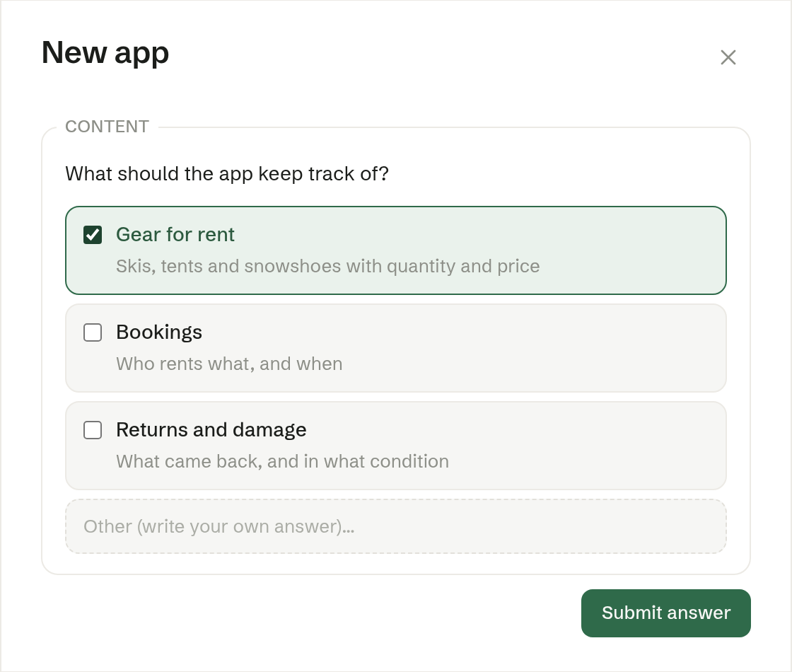The width and height of the screenshot is (792, 672).
Task: Click the keep track of question text
Action: (227, 174)
